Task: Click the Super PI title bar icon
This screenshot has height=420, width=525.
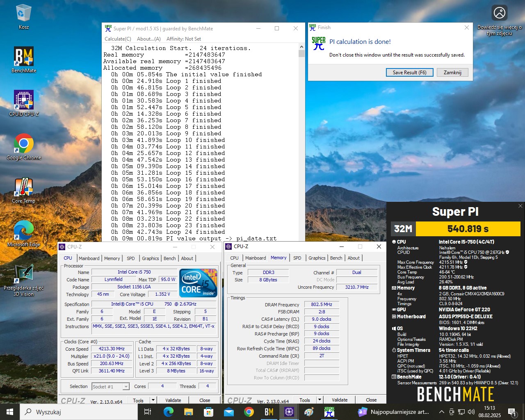Action: 108,28
